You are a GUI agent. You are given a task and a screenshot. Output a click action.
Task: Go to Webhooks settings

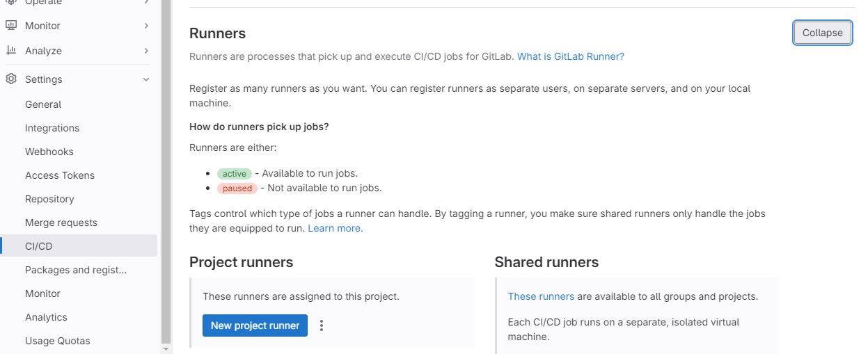pos(49,152)
